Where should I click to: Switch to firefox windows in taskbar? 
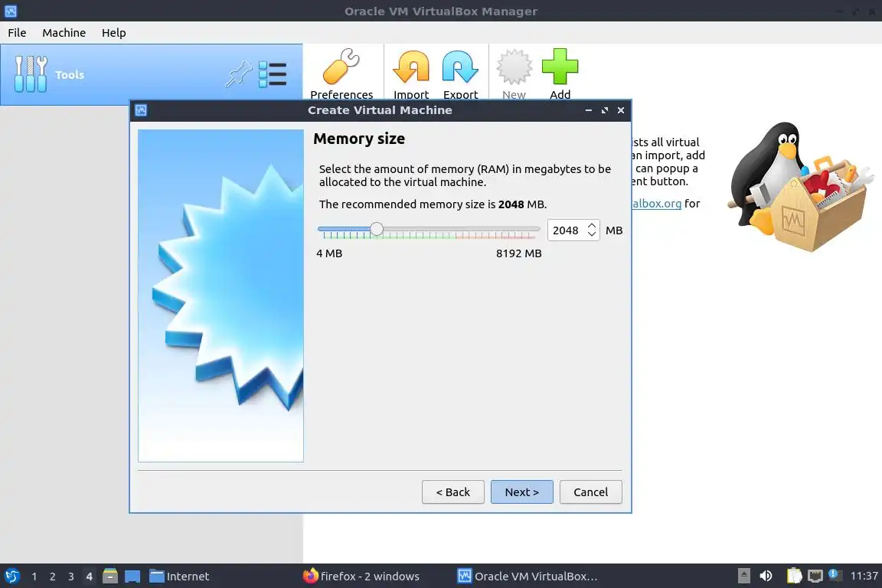(x=361, y=577)
